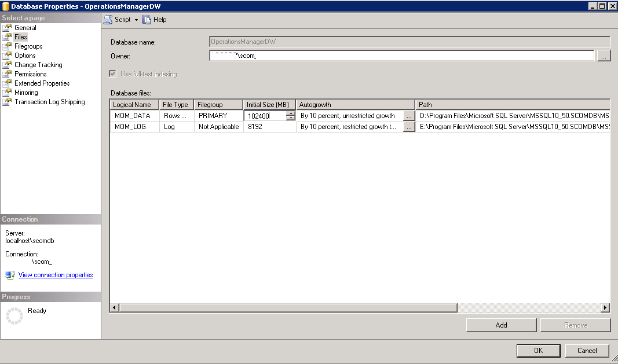Image resolution: width=618 pixels, height=364 pixels.
Task: Open the Script dropdown arrow
Action: click(x=136, y=20)
